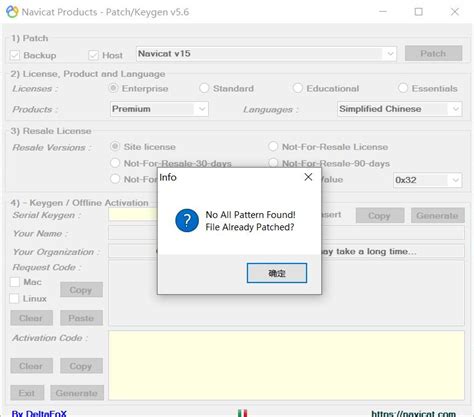Viewport: 474px width, 417px height.
Task: Click the Exit button
Action: [27, 393]
